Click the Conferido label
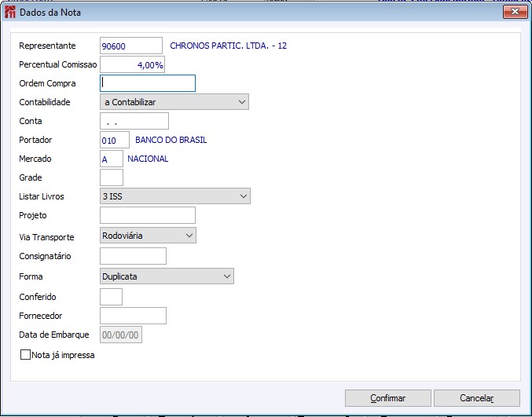The width and height of the screenshot is (532, 417). [38, 297]
